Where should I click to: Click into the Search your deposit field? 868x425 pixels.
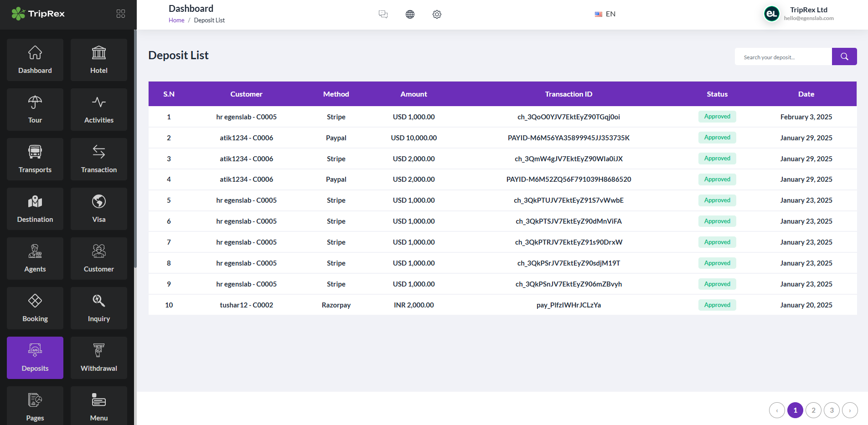pyautogui.click(x=783, y=56)
